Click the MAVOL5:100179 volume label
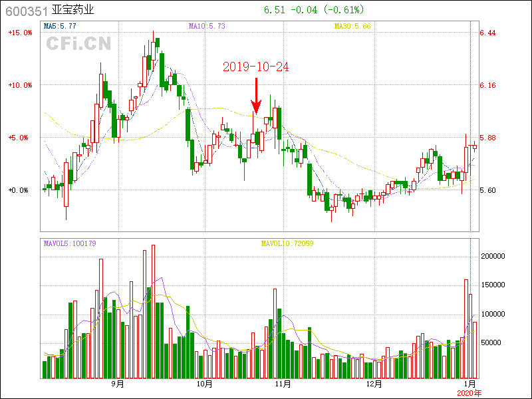 (x=69, y=243)
